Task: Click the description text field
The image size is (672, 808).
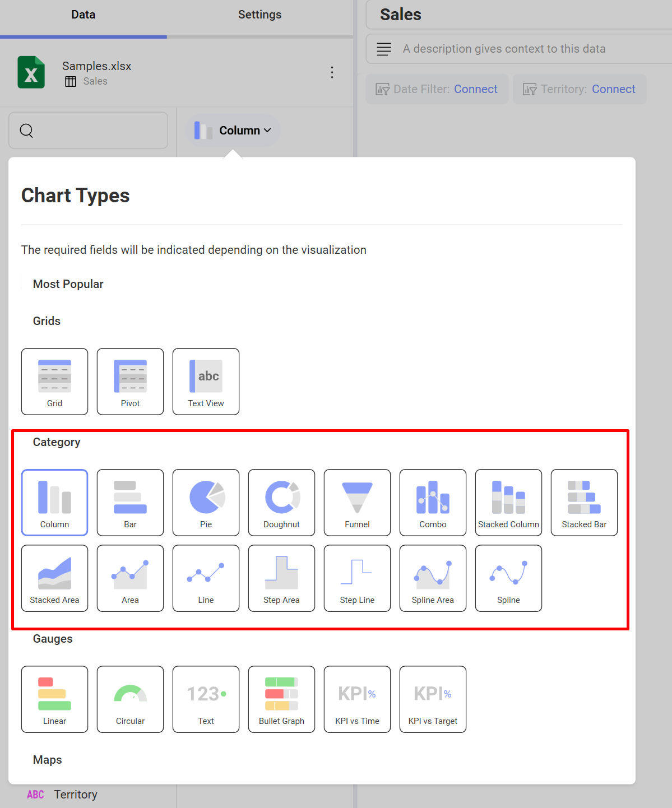Action: click(x=518, y=49)
